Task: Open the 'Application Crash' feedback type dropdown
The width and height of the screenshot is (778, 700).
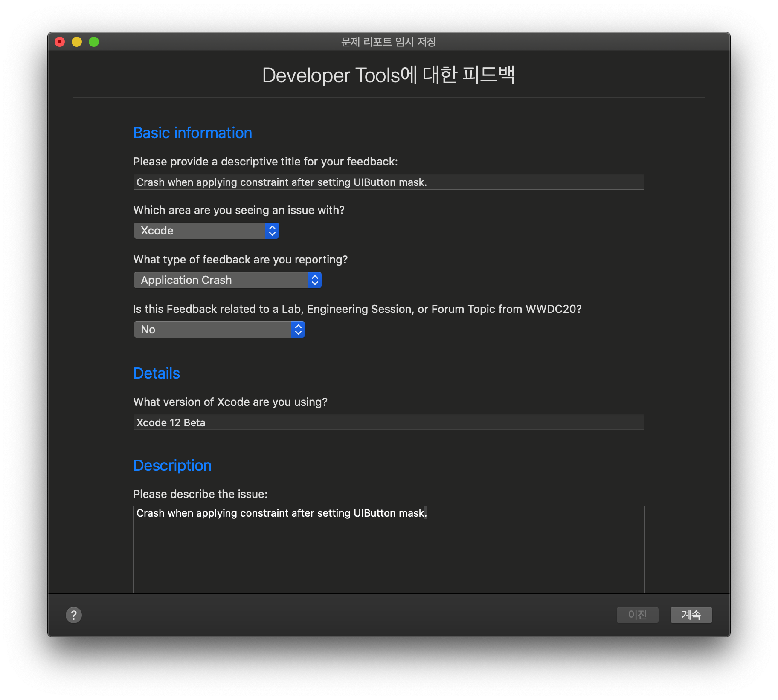Action: [x=227, y=280]
